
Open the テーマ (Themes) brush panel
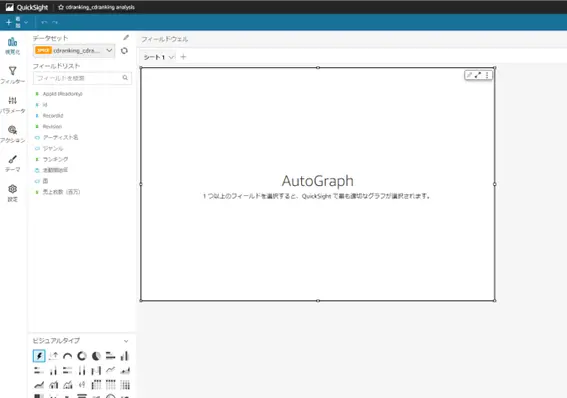pyautogui.click(x=12, y=163)
